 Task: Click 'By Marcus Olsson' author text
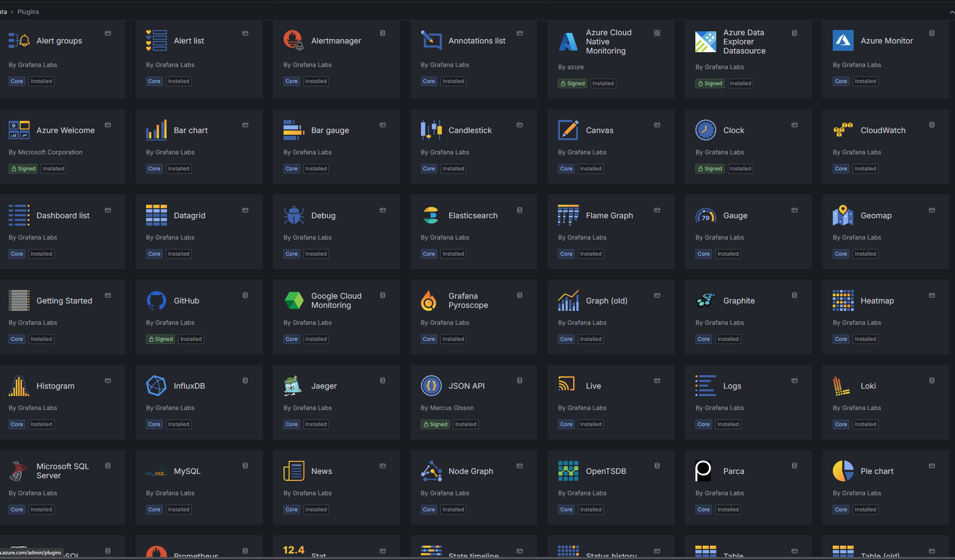point(447,408)
